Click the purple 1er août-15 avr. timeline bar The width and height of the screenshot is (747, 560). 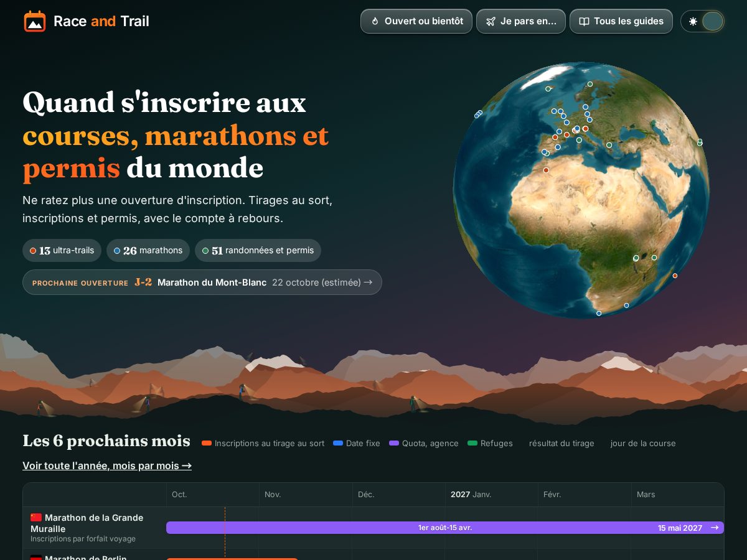click(445, 528)
